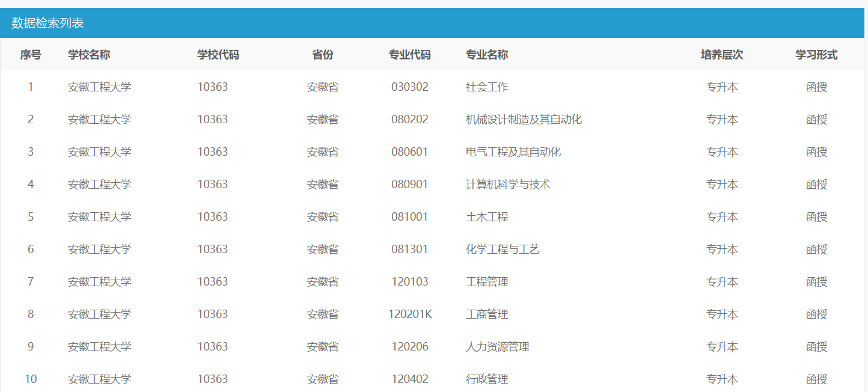Screen dimensions: 868x392
Task: Click the 数据检索列表 panel title
Action: click(47, 23)
